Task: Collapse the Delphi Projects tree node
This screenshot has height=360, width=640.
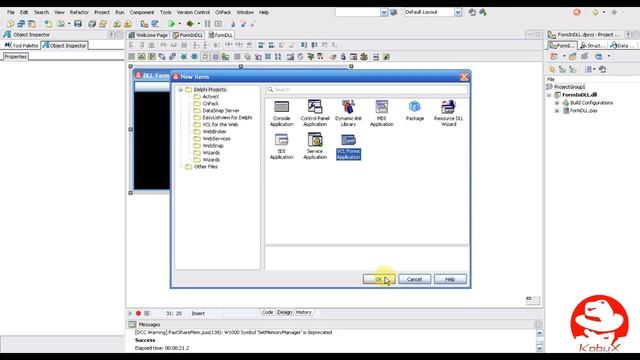Action: (x=180, y=89)
